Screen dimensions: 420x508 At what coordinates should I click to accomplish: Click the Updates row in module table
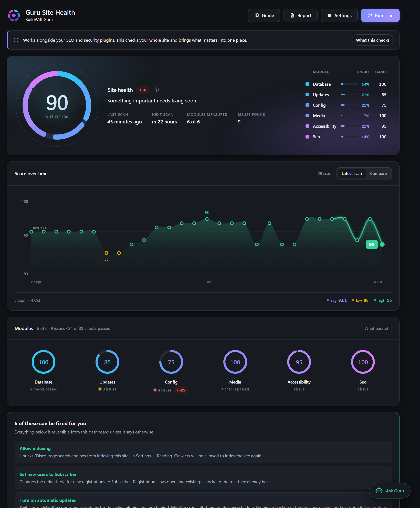coord(346,95)
